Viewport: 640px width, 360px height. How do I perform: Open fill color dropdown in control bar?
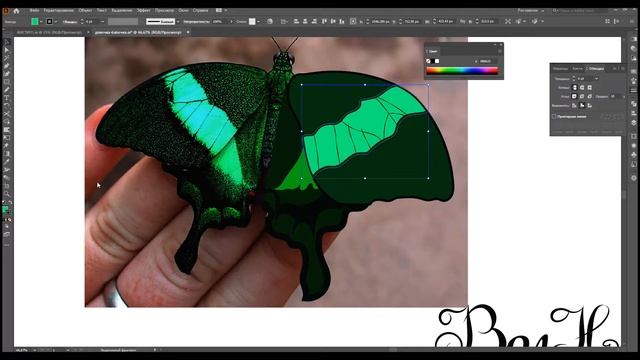[x=41, y=22]
